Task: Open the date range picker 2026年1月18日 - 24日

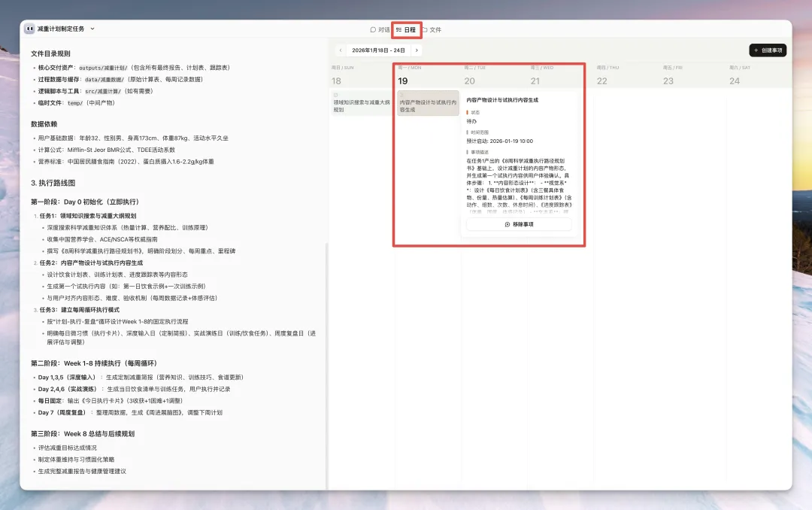Action: [378, 50]
